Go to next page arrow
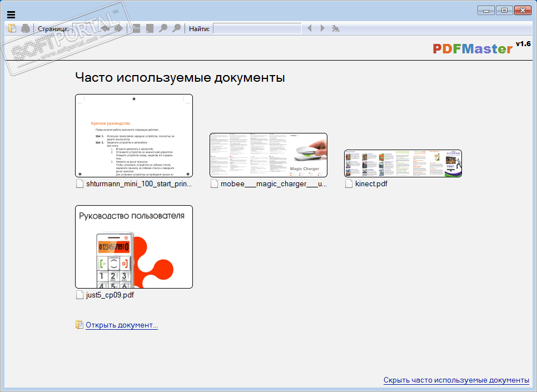This screenshot has width=537, height=392. coord(118,28)
